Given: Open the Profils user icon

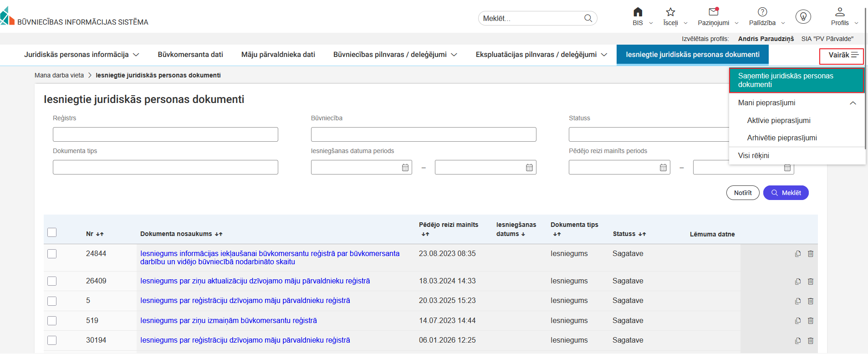Looking at the screenshot, I should coord(840,12).
